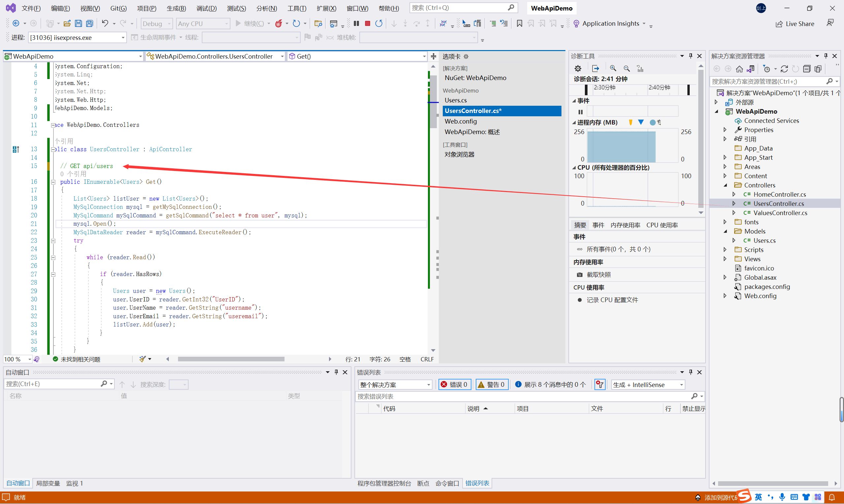Toggle the messages filter in error list

click(550, 384)
